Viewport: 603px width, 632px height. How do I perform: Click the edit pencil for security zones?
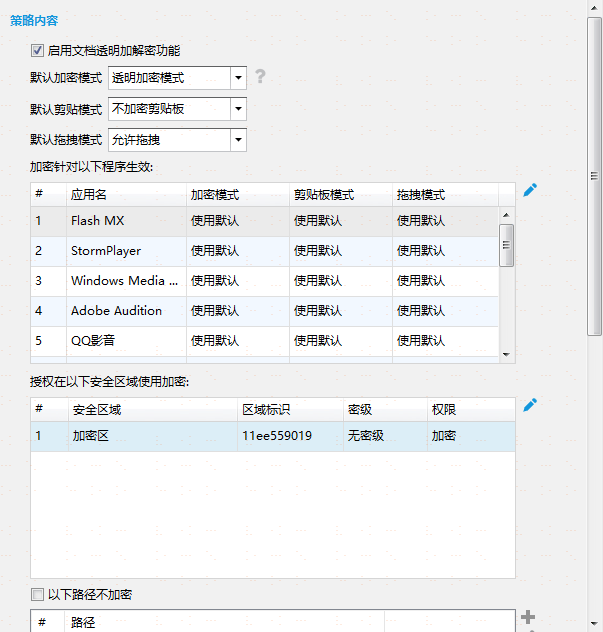tap(530, 405)
